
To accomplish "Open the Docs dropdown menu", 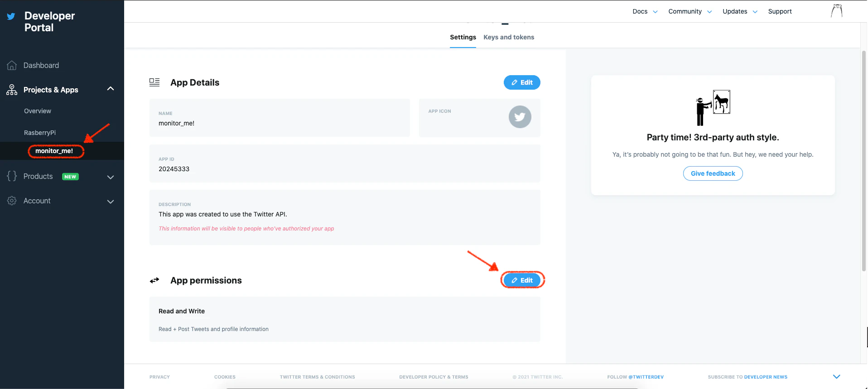I will 645,11.
